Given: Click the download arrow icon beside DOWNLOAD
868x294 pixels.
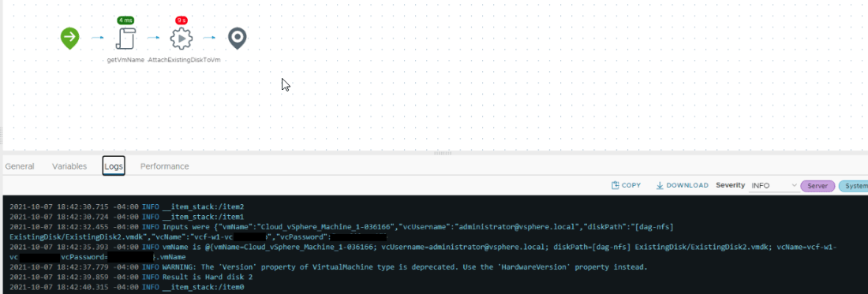Looking at the screenshot, I should [660, 185].
